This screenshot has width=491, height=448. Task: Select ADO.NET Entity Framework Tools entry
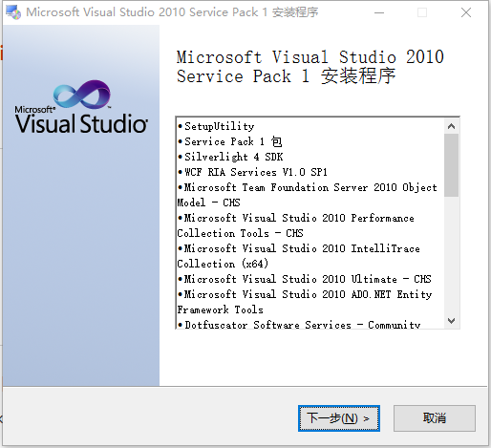(x=305, y=302)
